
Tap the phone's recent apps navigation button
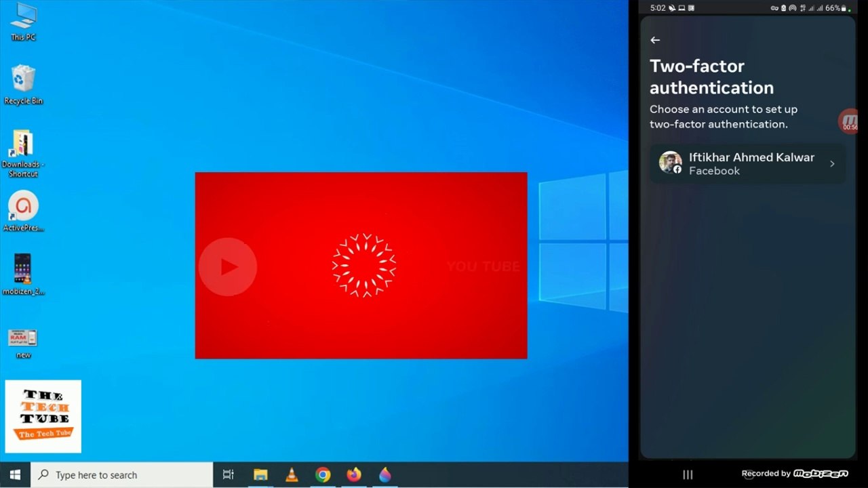[x=688, y=474]
